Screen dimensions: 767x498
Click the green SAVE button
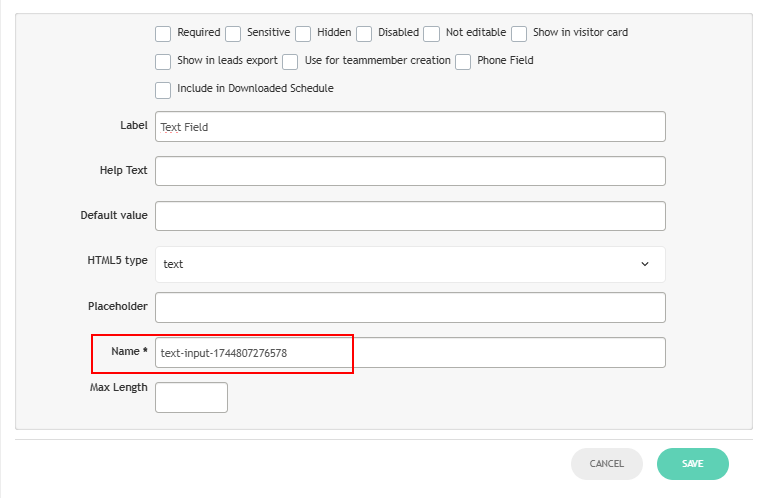(x=693, y=464)
